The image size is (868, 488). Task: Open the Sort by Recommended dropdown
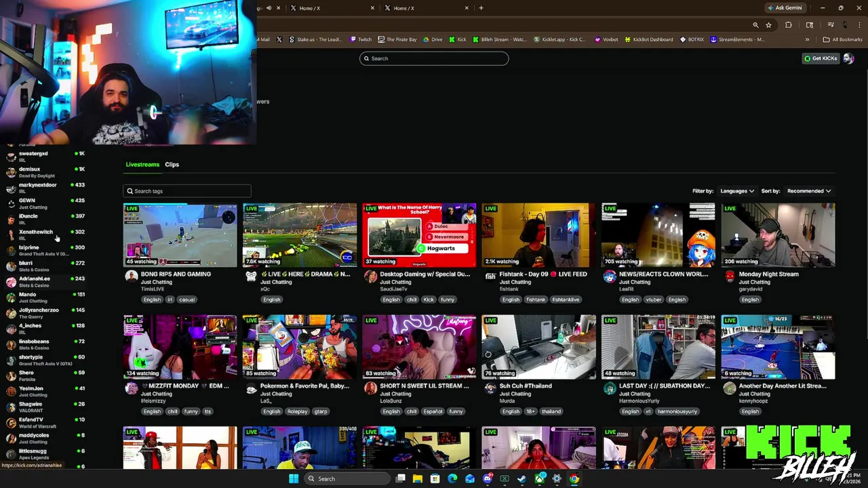(809, 191)
